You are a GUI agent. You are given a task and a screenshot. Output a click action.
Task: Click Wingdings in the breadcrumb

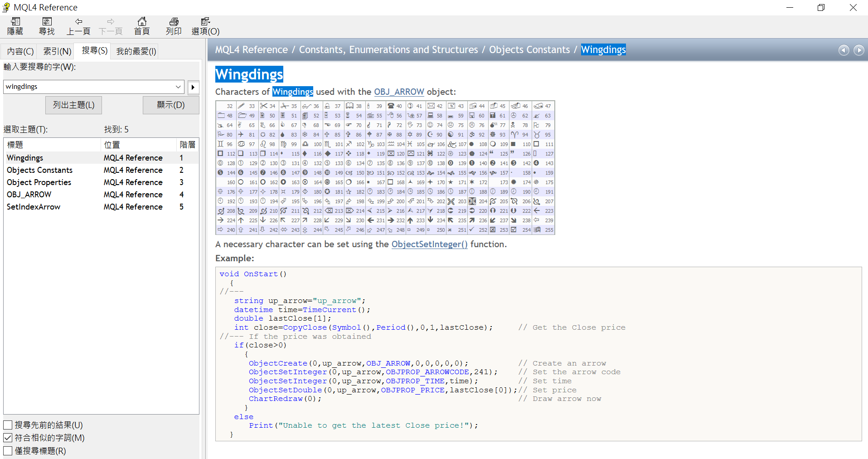(603, 50)
